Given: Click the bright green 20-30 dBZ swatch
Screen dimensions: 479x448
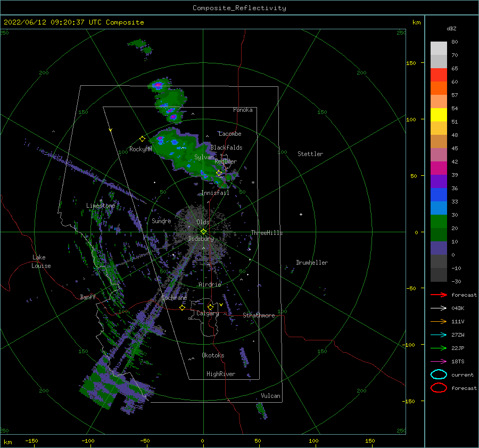Looking at the screenshot, I should click(439, 222).
